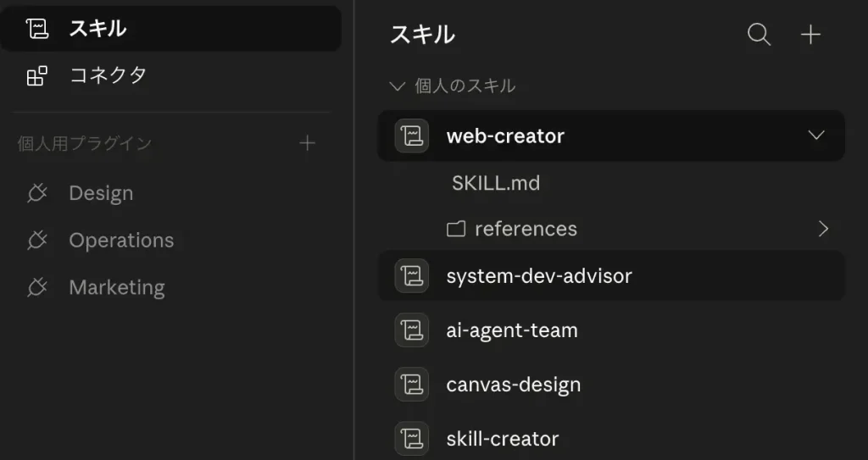Click the search magnifier icon in スキル header

[759, 35]
